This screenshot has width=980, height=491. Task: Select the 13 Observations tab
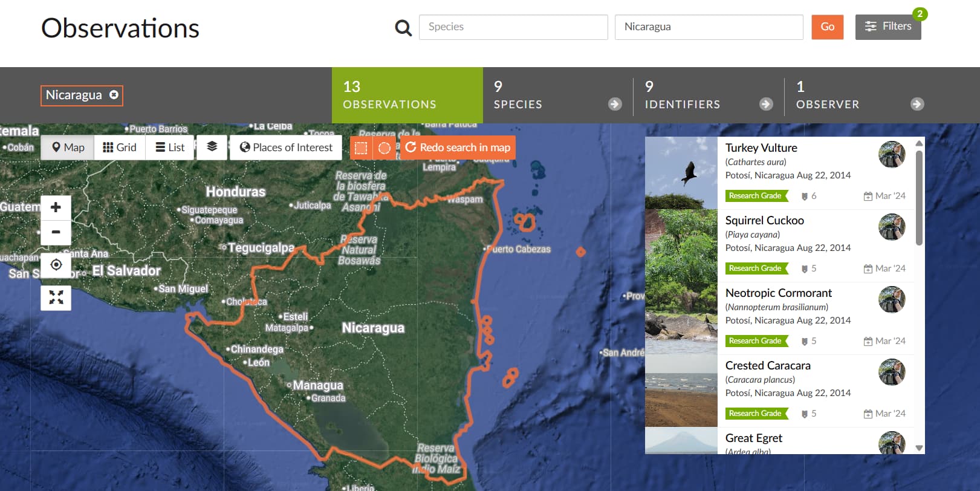click(x=407, y=95)
